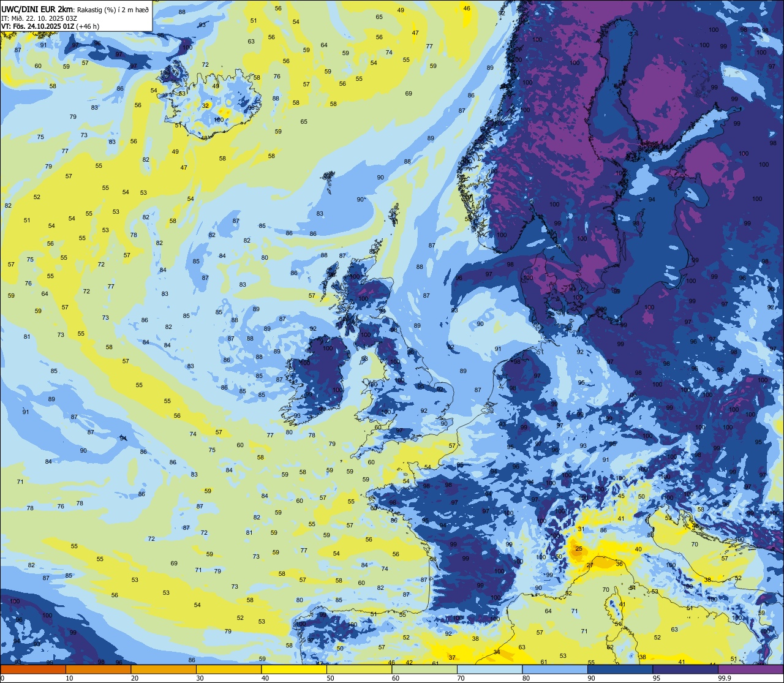The width and height of the screenshot is (784, 683).
Task: Click the valid time 'VT: Fös. 24.10.2025 01Z'
Action: (x=38, y=26)
